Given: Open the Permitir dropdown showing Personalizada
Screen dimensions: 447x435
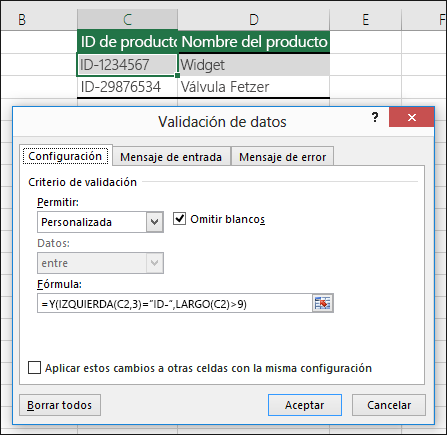Looking at the screenshot, I should (x=100, y=222).
